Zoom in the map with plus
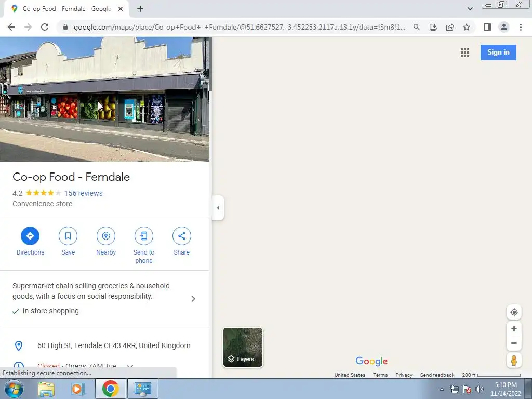The width and height of the screenshot is (532, 399). tap(514, 329)
